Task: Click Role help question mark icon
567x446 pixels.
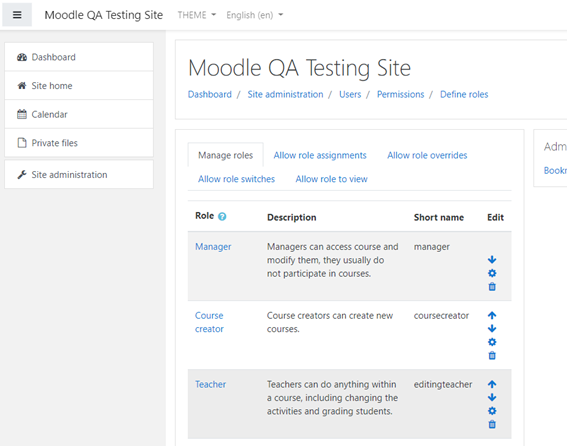Action: 222,216
